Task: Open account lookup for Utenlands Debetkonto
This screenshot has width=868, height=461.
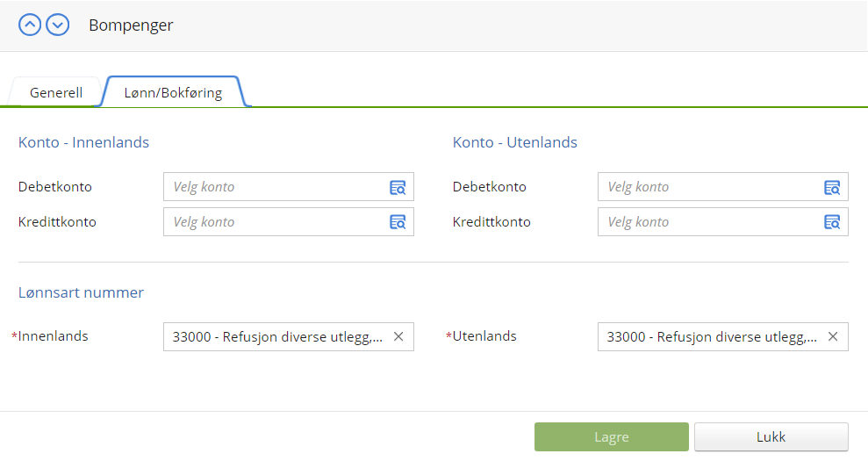Action: click(832, 187)
